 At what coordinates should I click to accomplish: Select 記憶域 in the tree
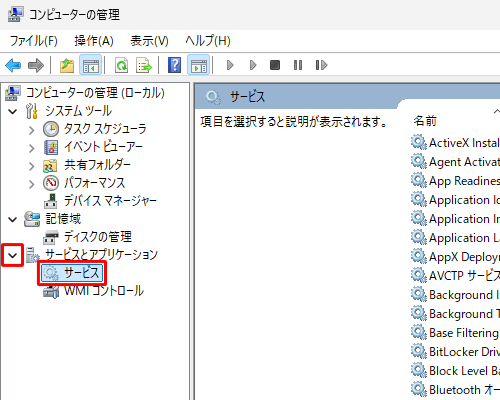click(63, 219)
